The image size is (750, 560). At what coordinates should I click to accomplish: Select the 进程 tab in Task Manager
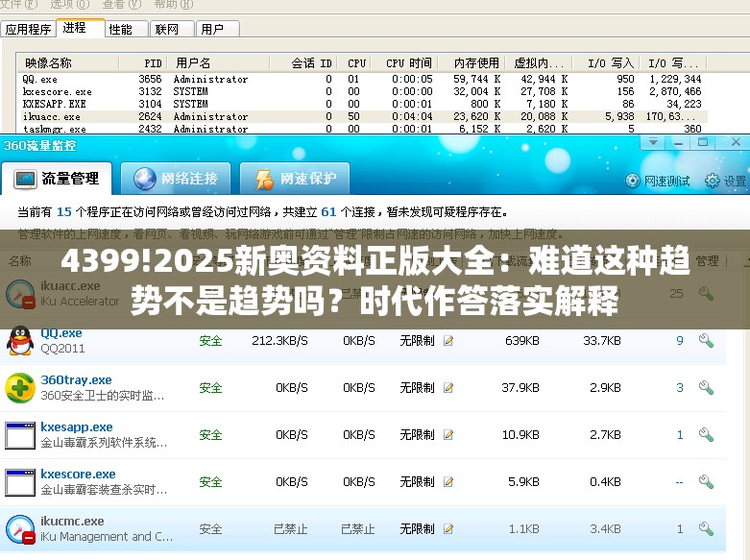point(81,28)
